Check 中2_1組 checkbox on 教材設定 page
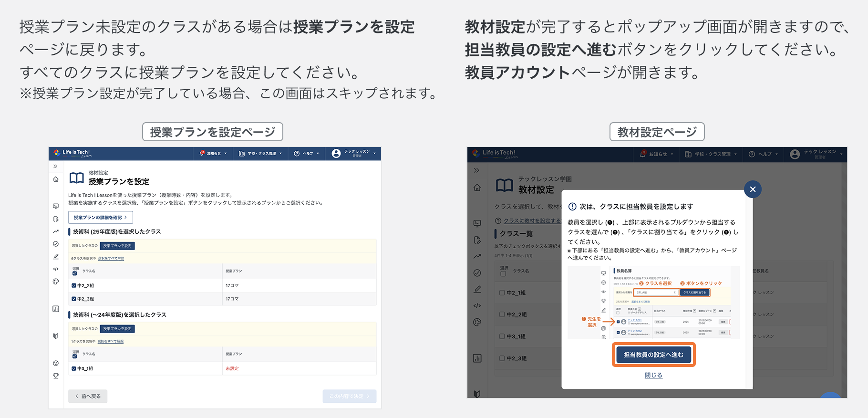The height and width of the screenshot is (418, 868). [502, 293]
